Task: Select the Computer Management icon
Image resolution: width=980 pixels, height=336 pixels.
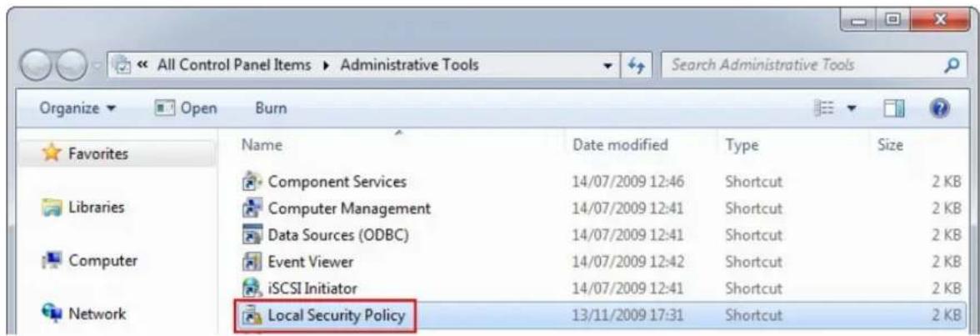Action: pos(251,208)
